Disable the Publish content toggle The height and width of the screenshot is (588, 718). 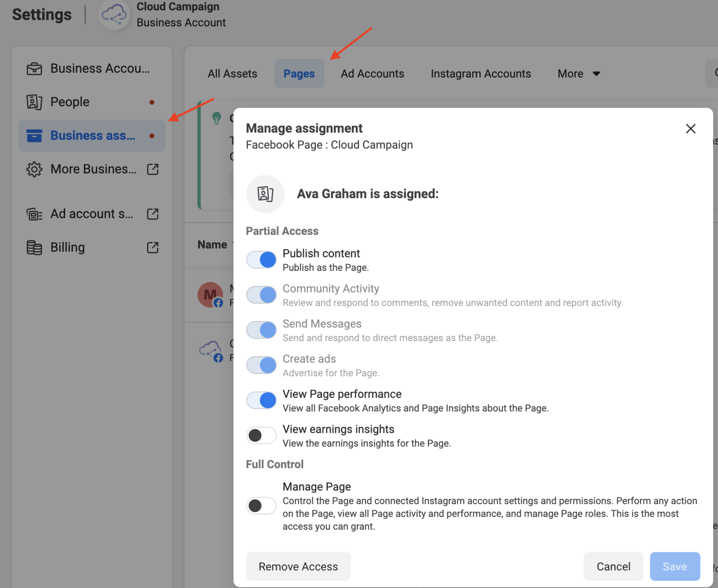[261, 260]
